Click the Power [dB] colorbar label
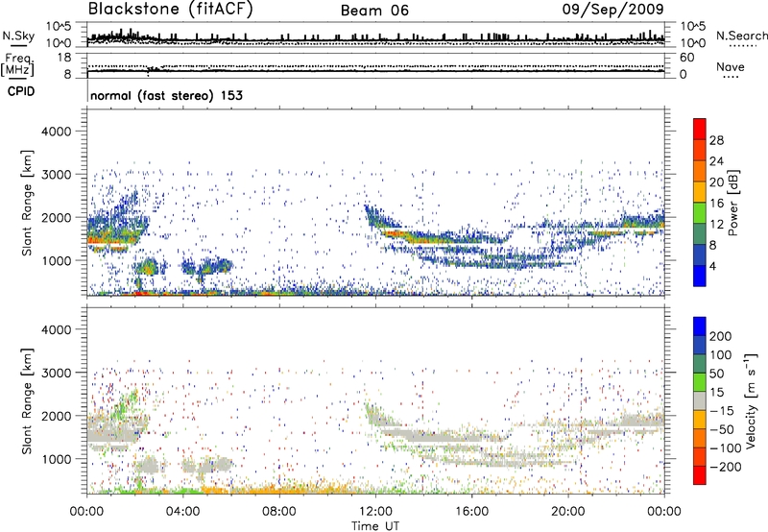This screenshot has width=768, height=532. click(732, 203)
